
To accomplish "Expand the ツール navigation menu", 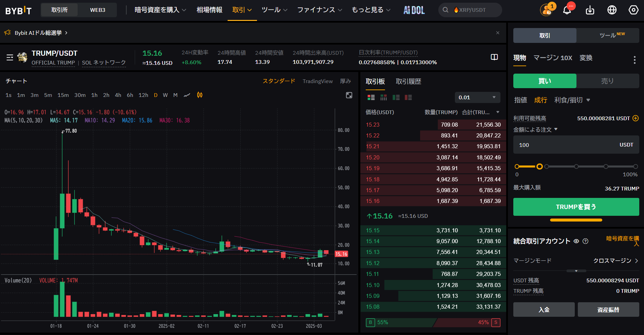I will pyautogui.click(x=275, y=10).
